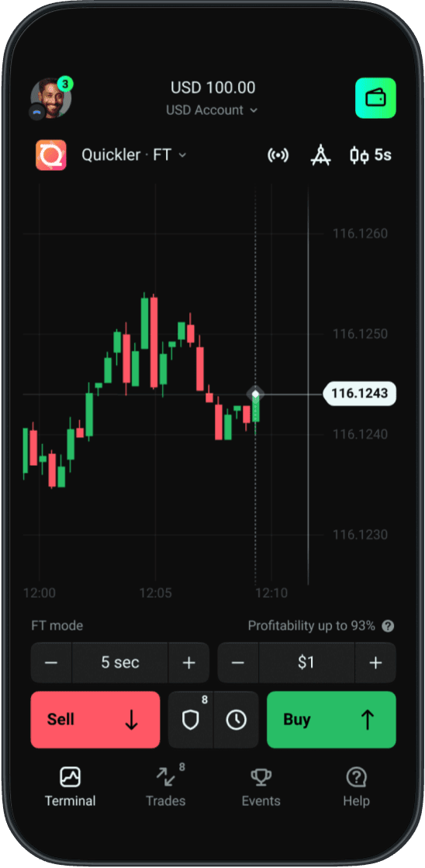
Task: Change the 5s candlestick timeframe
Action: tap(371, 155)
